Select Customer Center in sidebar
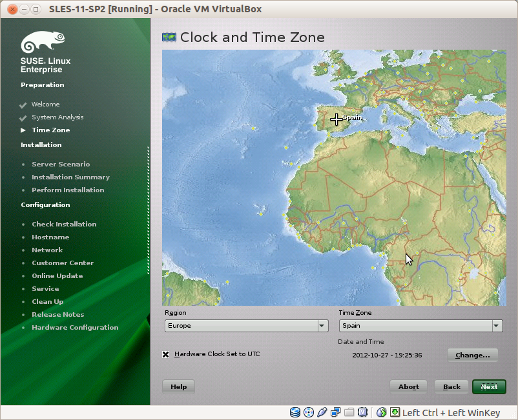This screenshot has height=420, width=518. 63,263
